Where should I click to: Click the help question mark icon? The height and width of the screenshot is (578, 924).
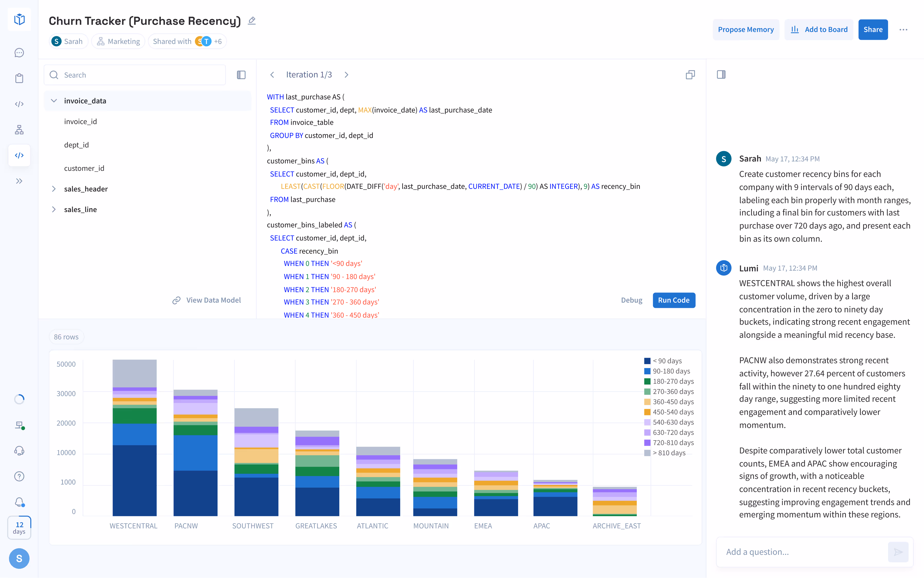coord(19,476)
